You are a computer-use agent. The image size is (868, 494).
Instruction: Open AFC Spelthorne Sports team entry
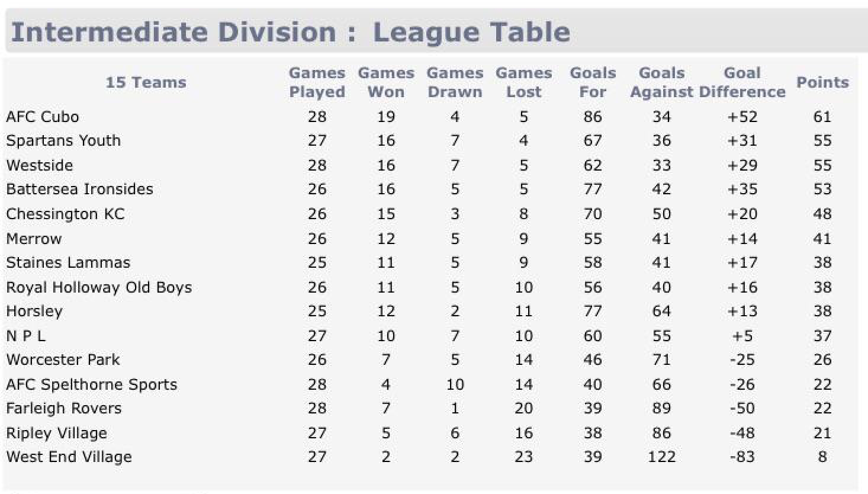click(x=92, y=384)
